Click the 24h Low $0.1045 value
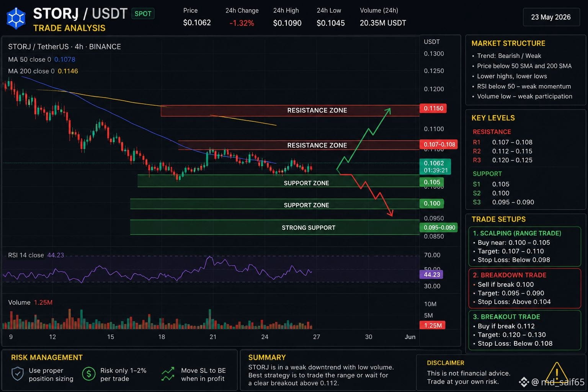 pyautogui.click(x=331, y=23)
